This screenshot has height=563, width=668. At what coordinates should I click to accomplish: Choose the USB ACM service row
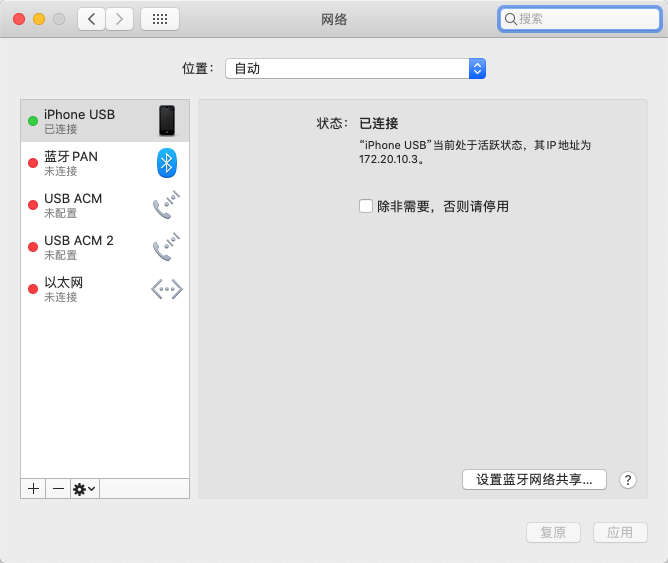click(105, 205)
